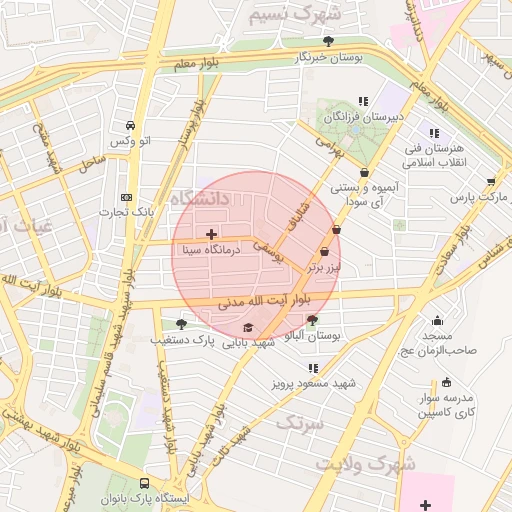The width and height of the screenshot is (512, 512).
Task: Click the shopping basket icon above لیزر برتر
Action: (x=324, y=252)
